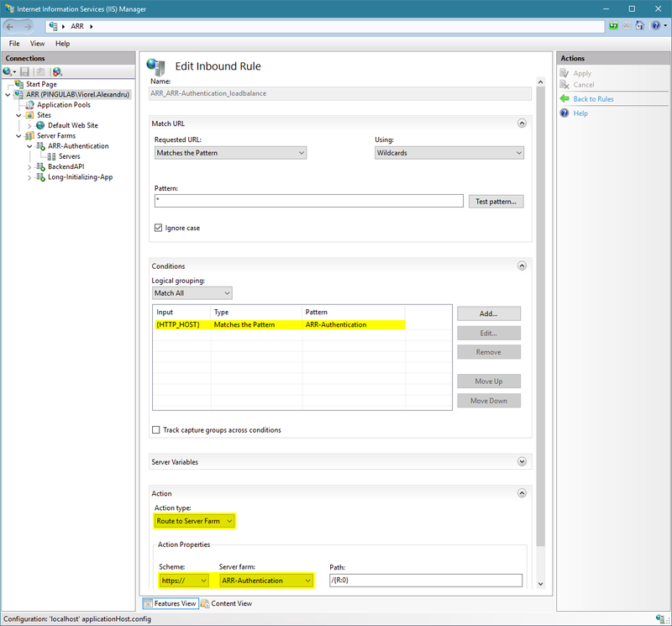Open the help icon in address bar

[655, 26]
